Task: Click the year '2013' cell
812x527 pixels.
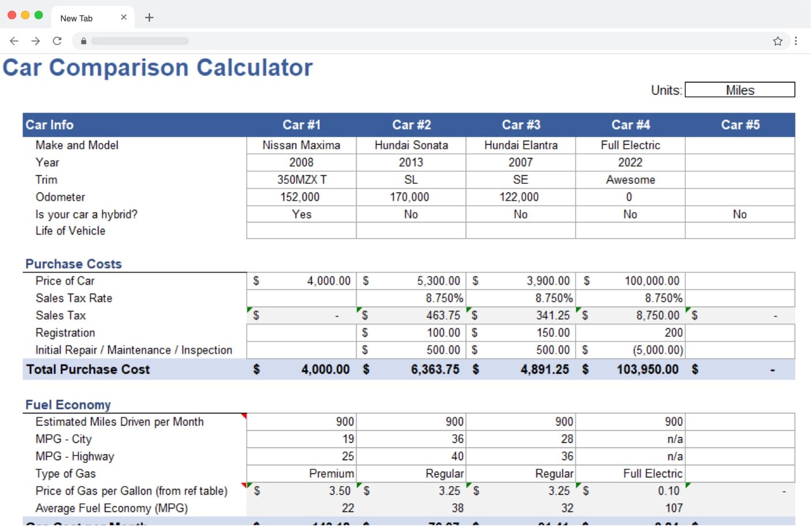Action: tap(411, 163)
